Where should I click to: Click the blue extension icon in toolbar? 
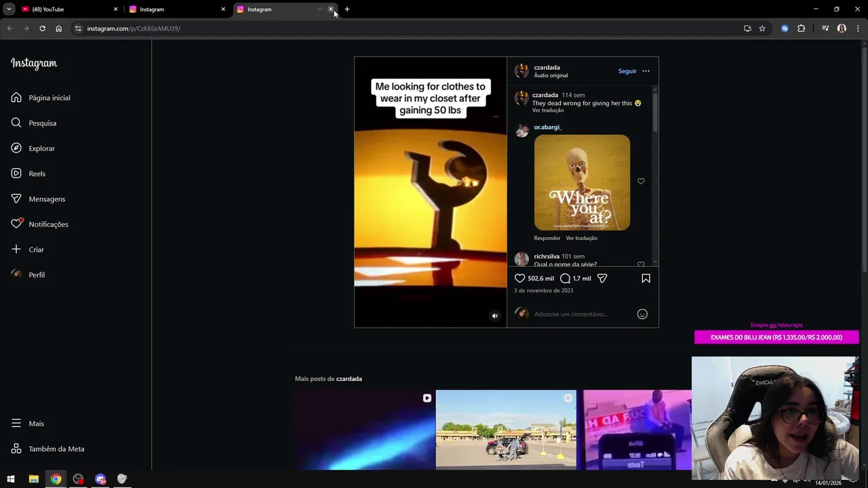point(785,28)
